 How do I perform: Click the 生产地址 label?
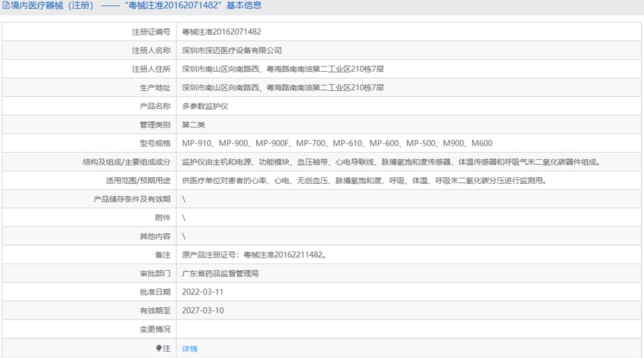[x=155, y=87]
